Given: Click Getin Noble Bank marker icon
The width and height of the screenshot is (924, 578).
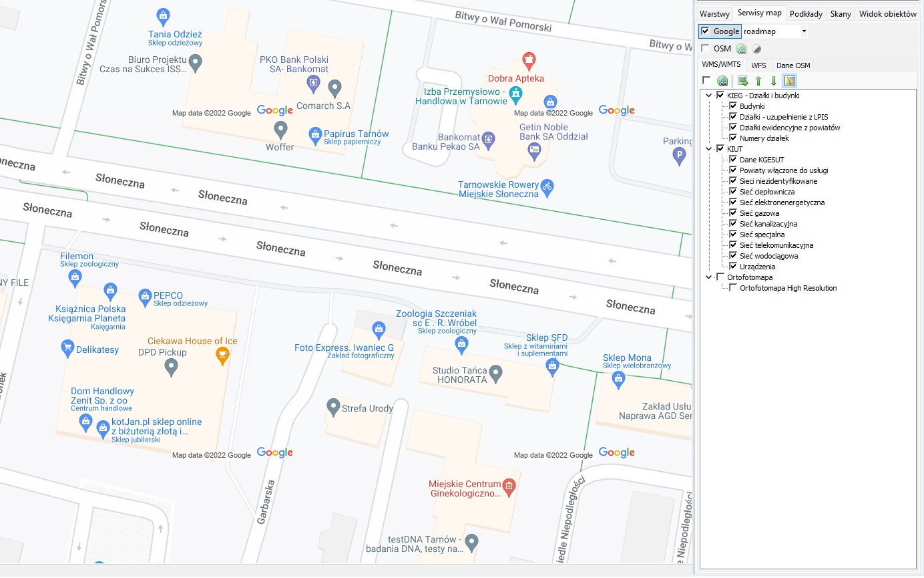Looking at the screenshot, I should [x=534, y=152].
